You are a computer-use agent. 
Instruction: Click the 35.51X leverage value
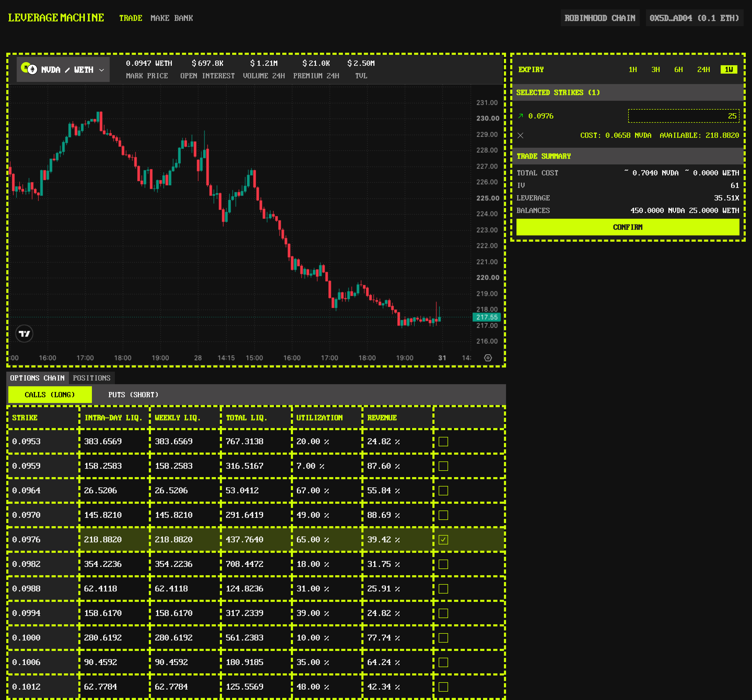click(726, 198)
